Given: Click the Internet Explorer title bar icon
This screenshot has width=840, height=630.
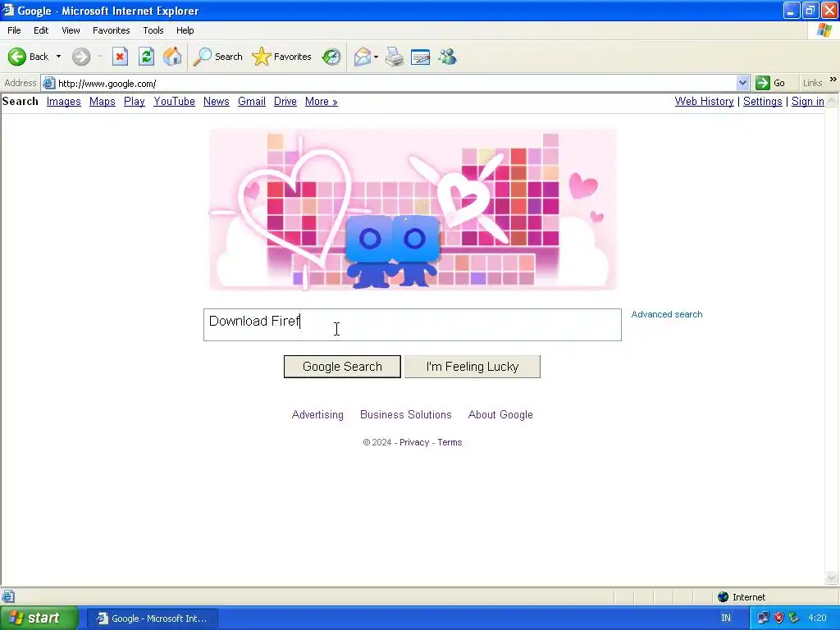Looking at the screenshot, I should pos(7,10).
